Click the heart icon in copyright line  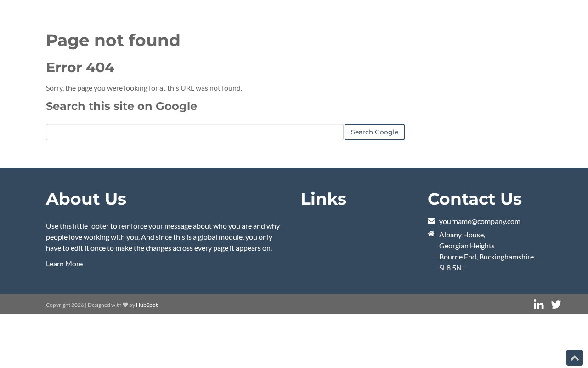pyautogui.click(x=125, y=305)
